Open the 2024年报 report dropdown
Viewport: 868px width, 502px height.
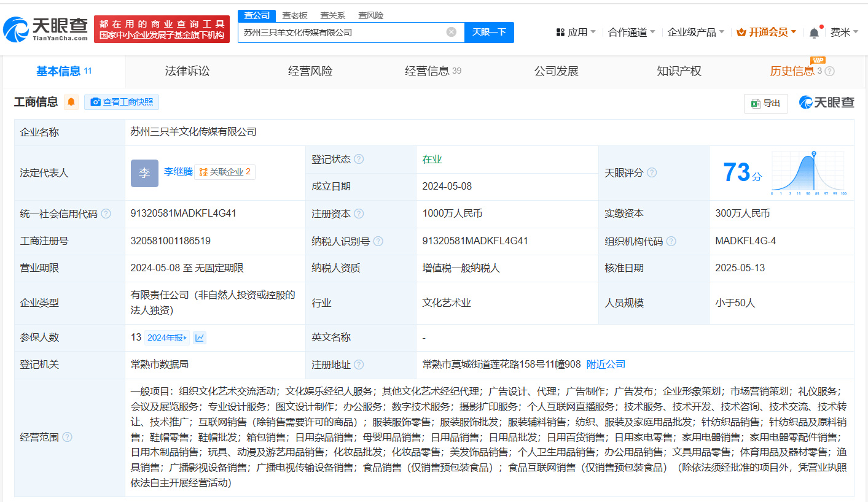(166, 338)
